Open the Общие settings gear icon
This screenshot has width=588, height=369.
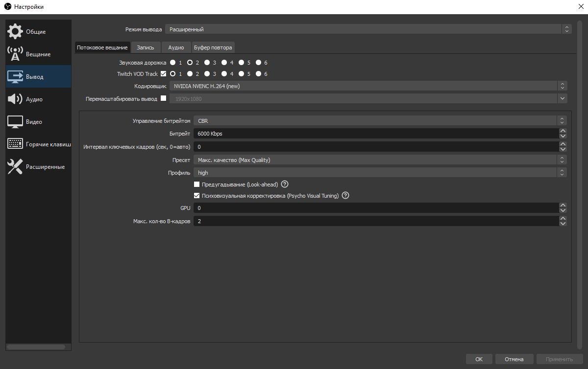pyautogui.click(x=15, y=32)
